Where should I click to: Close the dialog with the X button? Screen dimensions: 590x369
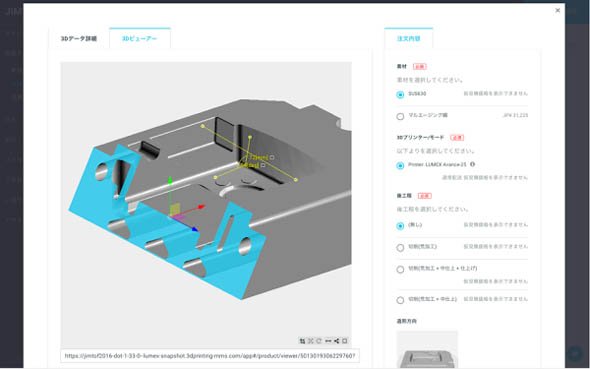pos(558,11)
